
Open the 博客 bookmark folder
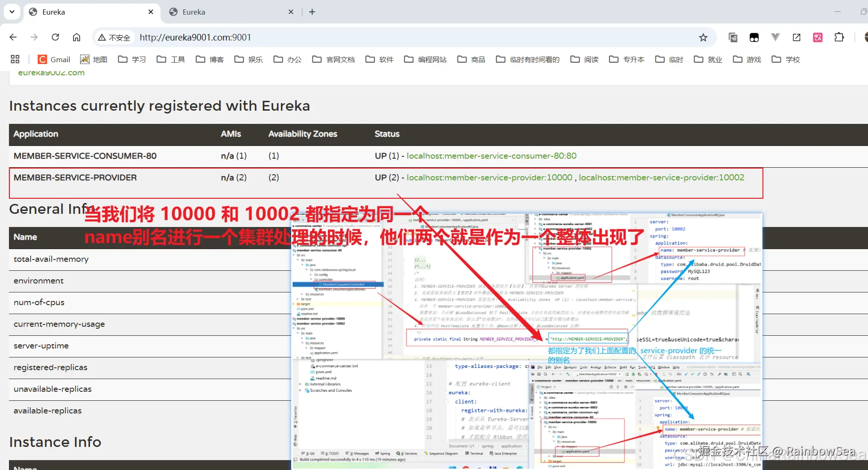click(210, 59)
